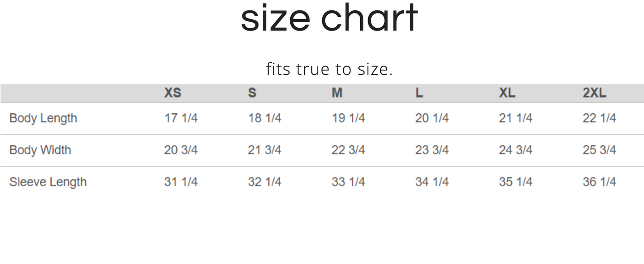The height and width of the screenshot is (264, 644).
Task: Click the M sleeve length value 33 1/4
Action: tap(348, 182)
